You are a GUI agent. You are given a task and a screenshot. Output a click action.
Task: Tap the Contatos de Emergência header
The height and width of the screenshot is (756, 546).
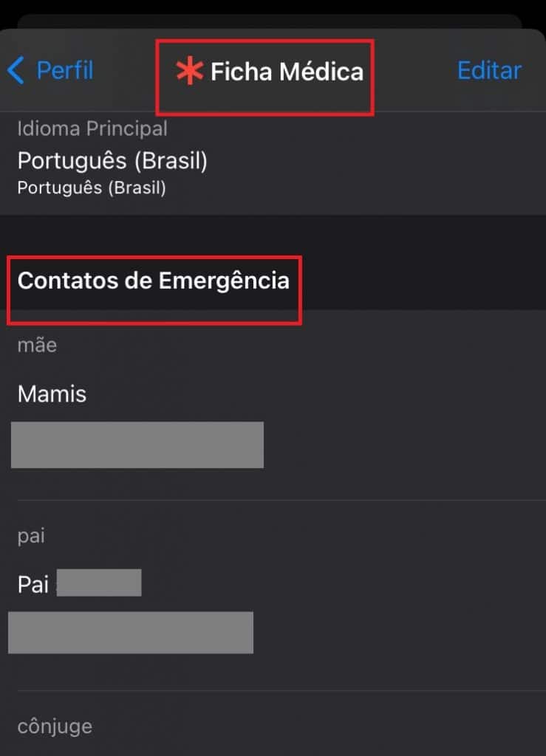[x=154, y=281]
